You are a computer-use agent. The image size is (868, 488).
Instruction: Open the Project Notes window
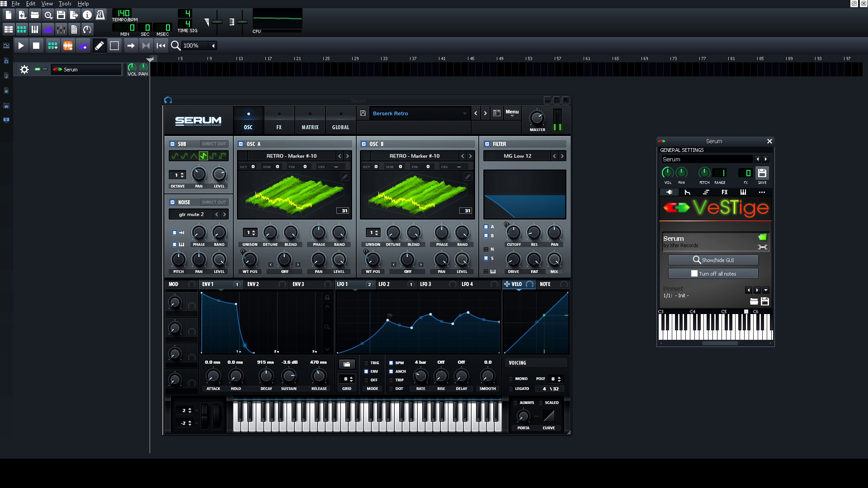click(74, 30)
